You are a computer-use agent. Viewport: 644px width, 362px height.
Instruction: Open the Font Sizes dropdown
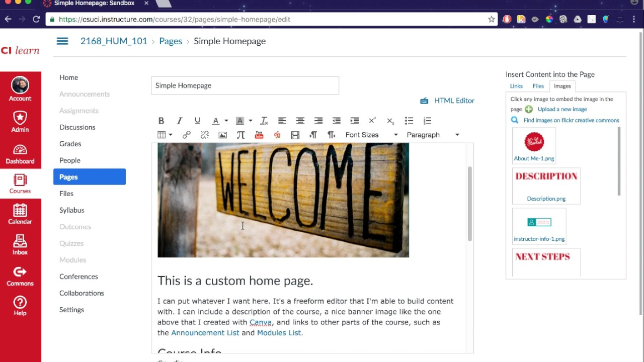(371, 135)
